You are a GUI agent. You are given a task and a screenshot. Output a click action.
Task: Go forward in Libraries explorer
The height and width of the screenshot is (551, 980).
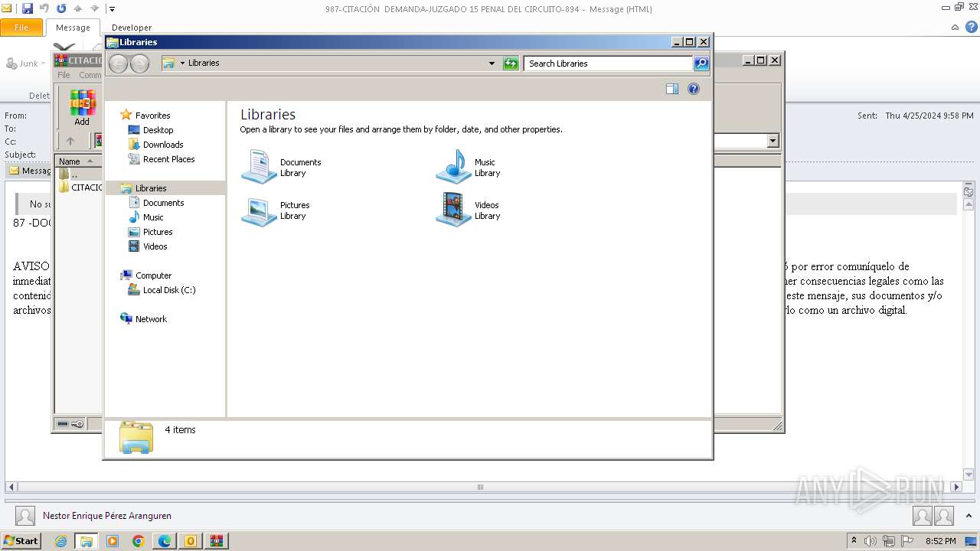(139, 64)
